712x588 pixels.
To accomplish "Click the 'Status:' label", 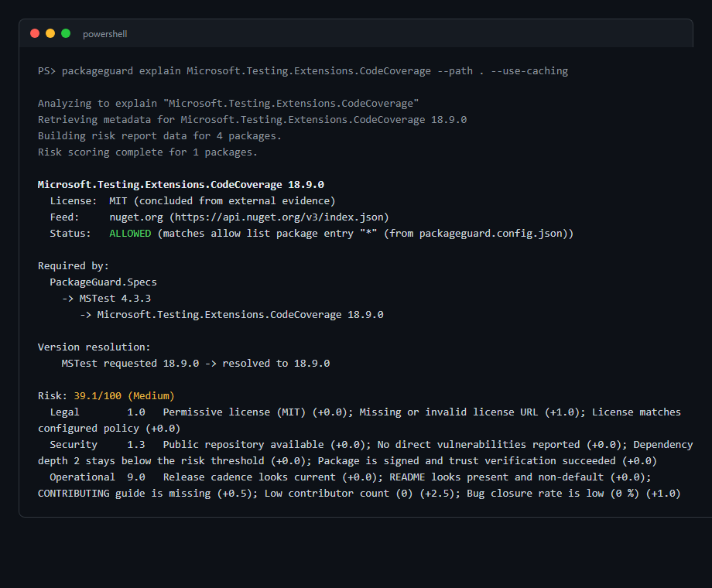I will 70,234.
